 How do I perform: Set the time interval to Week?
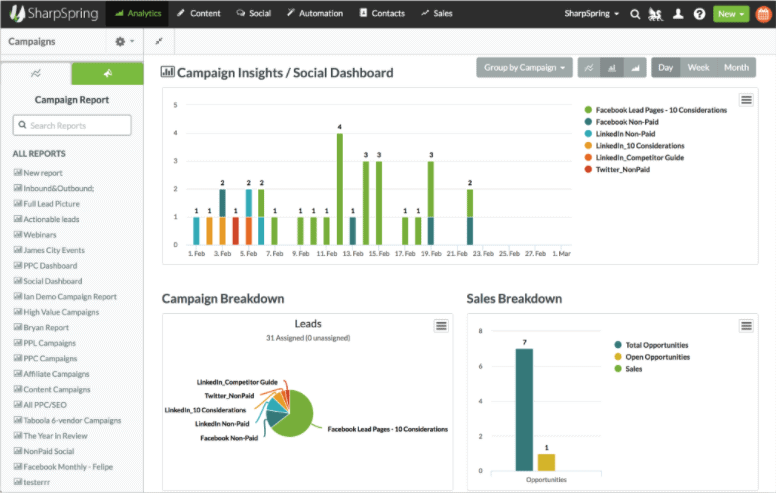pos(698,68)
